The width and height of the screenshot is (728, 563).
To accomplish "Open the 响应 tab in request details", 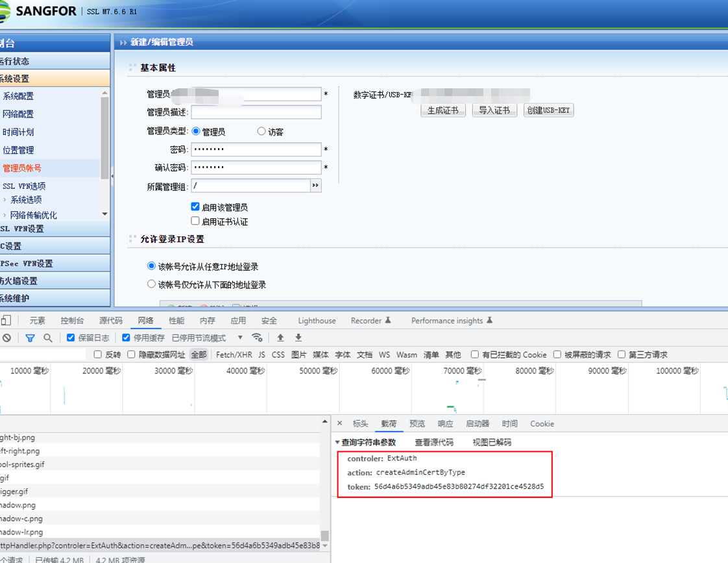I will coord(445,423).
